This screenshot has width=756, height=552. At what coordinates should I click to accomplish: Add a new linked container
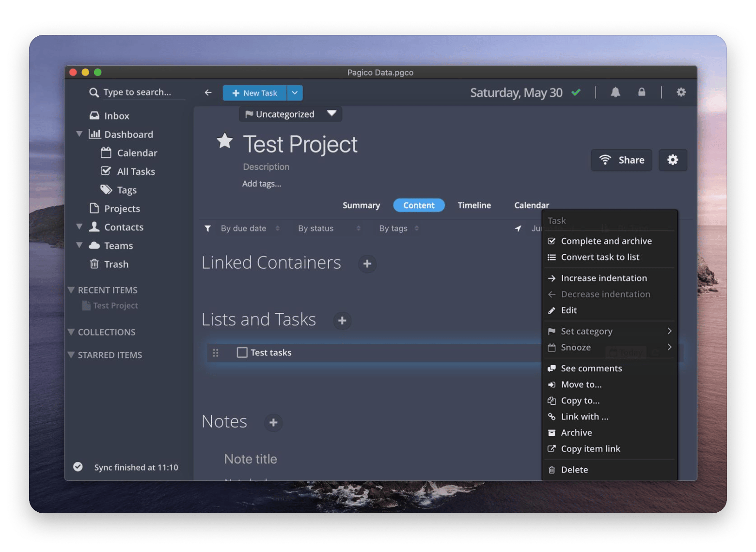367,264
